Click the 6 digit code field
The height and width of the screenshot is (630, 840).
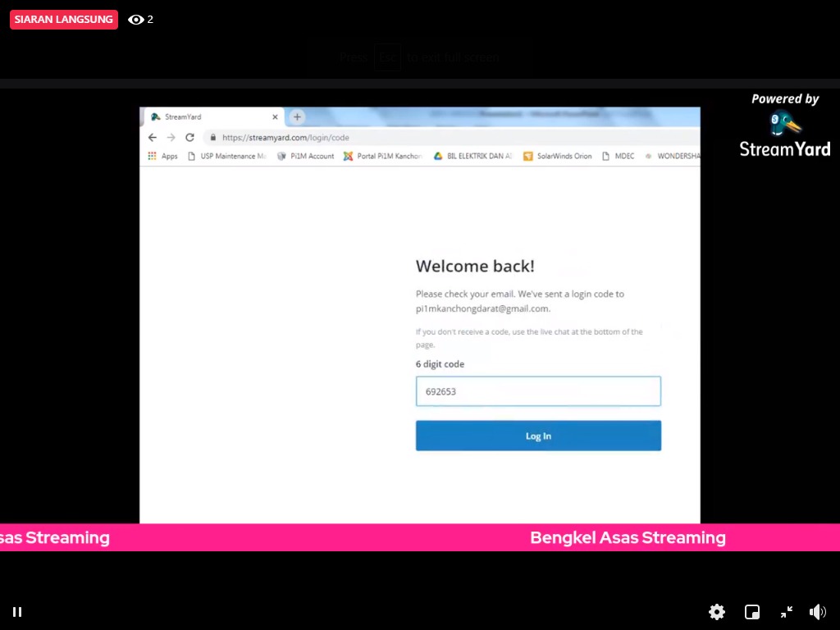[x=538, y=391]
